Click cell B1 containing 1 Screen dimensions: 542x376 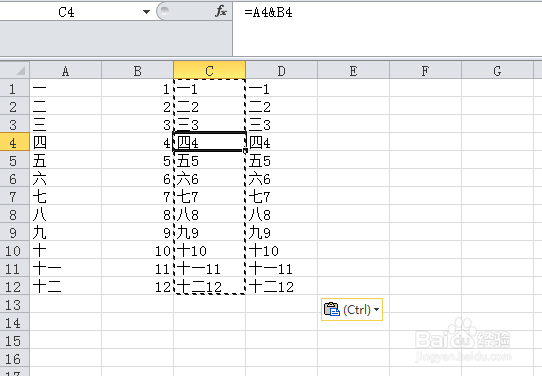(x=138, y=88)
